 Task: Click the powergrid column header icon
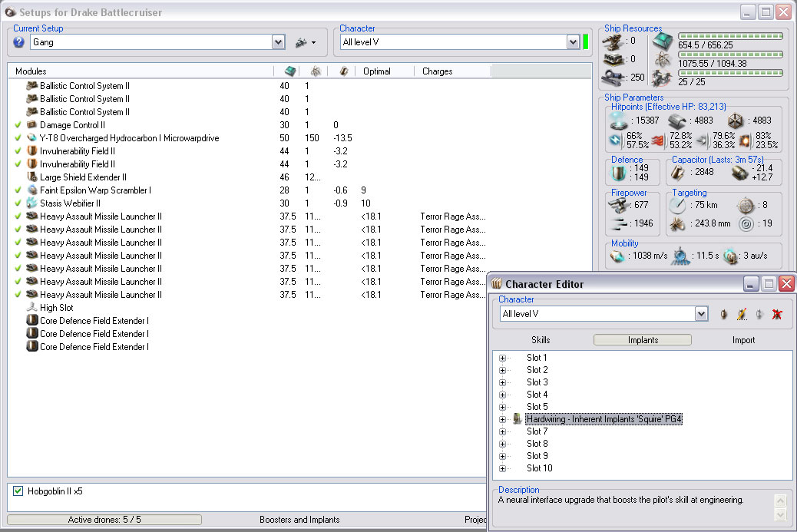pyautogui.click(x=316, y=71)
